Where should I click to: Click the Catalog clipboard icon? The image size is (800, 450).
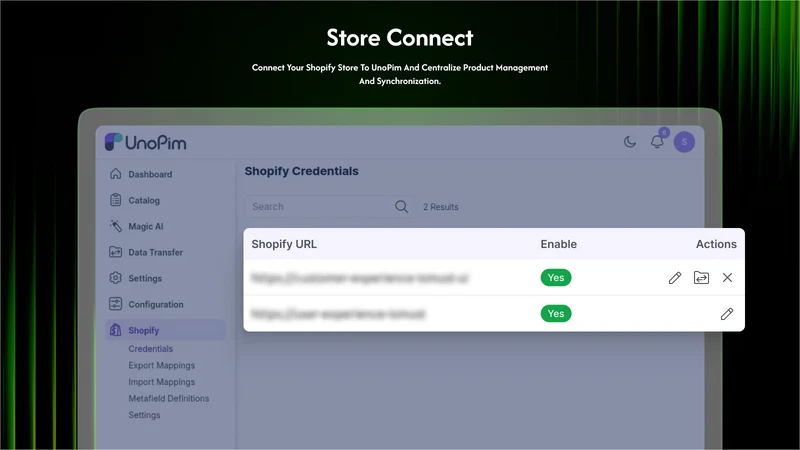(x=116, y=200)
